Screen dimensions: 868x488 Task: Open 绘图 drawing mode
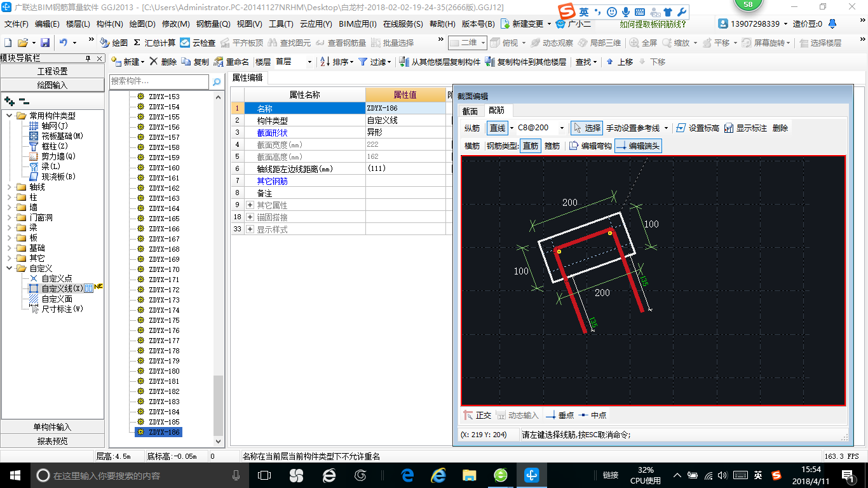click(114, 43)
